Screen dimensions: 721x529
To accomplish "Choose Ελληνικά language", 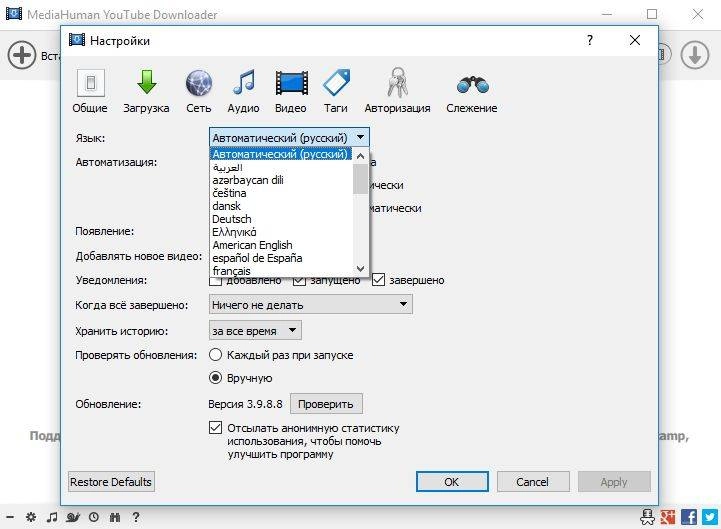I will click(280, 232).
